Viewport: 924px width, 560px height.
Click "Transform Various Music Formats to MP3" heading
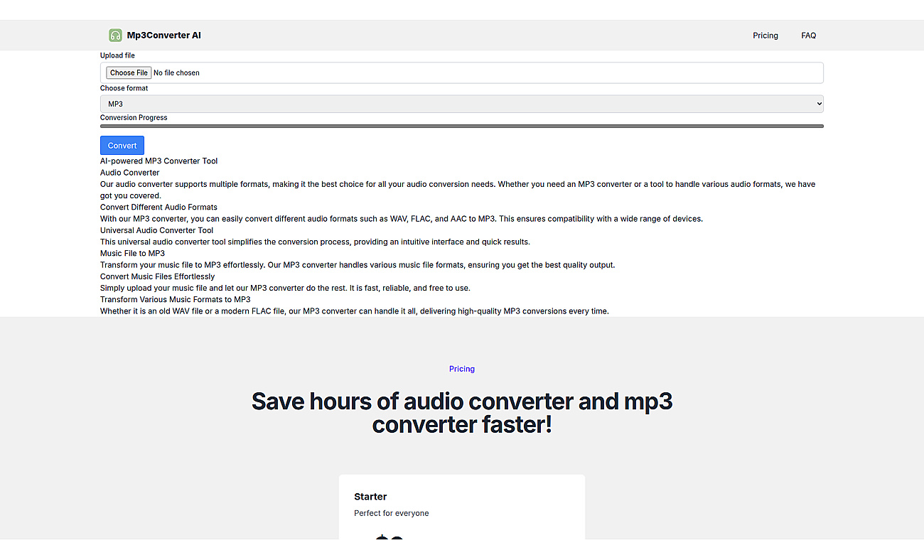pos(176,300)
